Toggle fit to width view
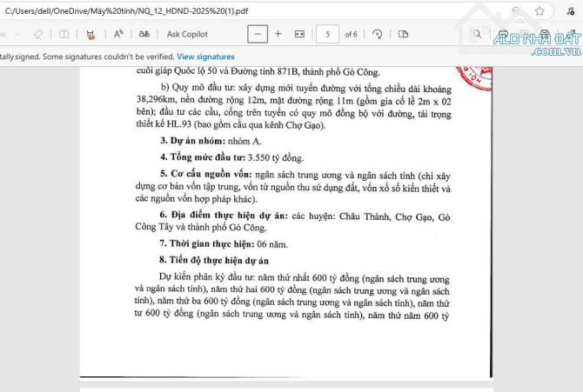This screenshot has width=583, height=392. point(299,34)
